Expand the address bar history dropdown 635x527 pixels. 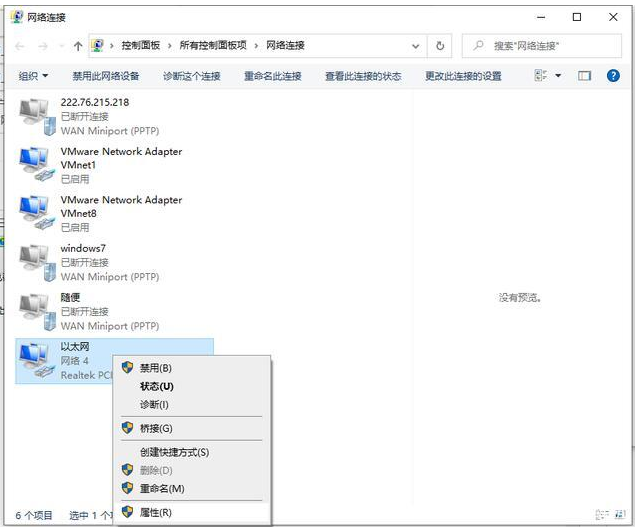(416, 46)
